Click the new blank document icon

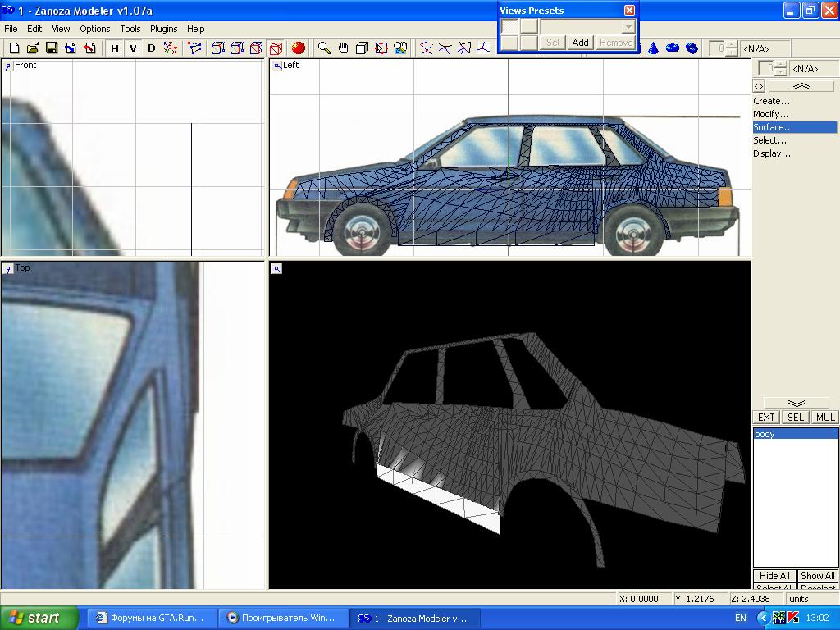pyautogui.click(x=14, y=48)
